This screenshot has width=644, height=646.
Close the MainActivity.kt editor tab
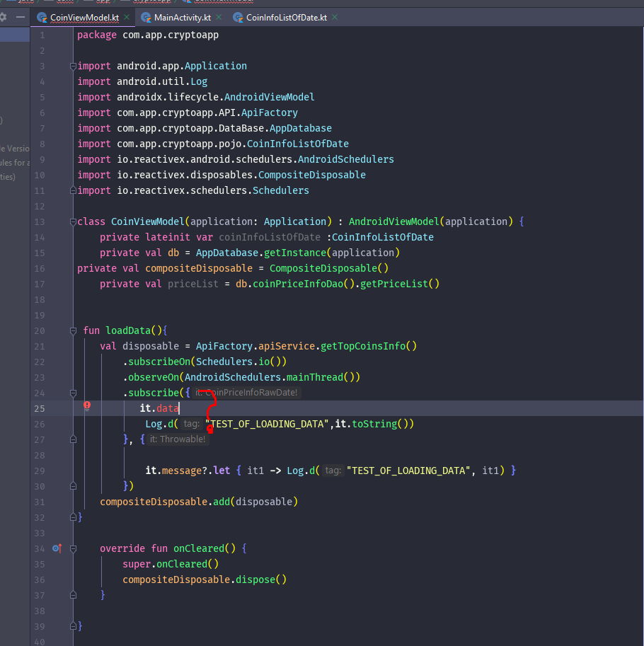tap(218, 18)
